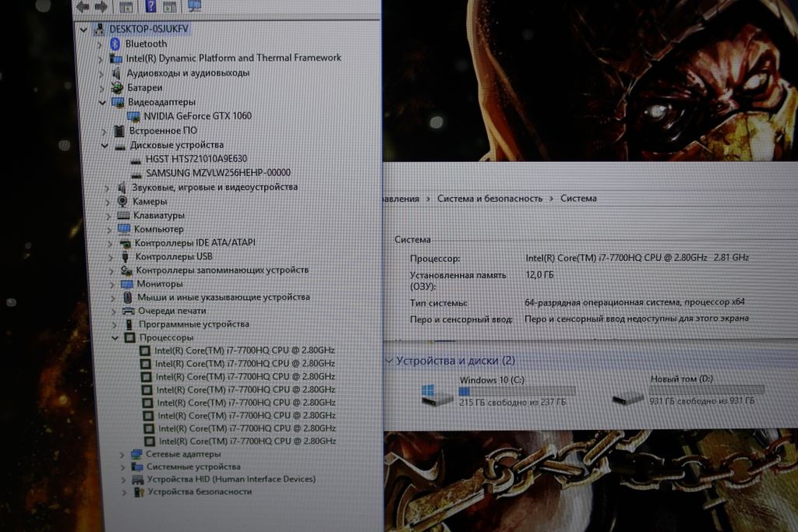Screen dimensions: 798x532
Task: Click the 12,0 ГБ installed memory value
Action: pos(539,275)
